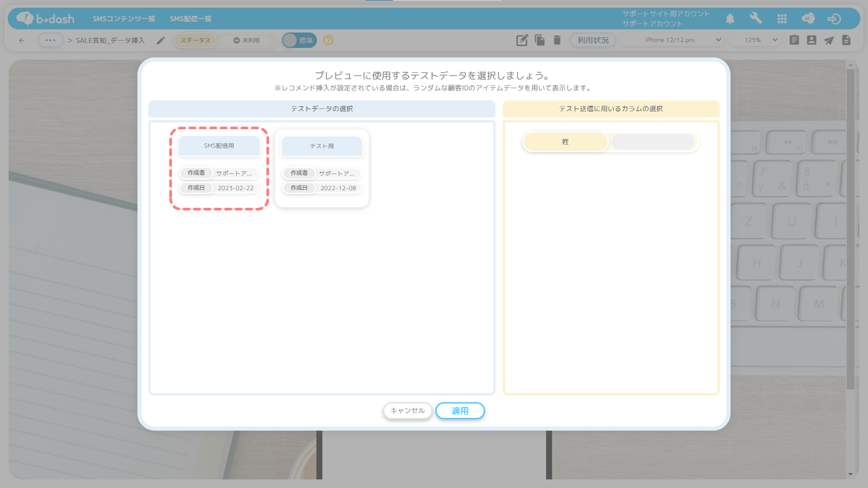Click the duplicate copy icon

[539, 40]
